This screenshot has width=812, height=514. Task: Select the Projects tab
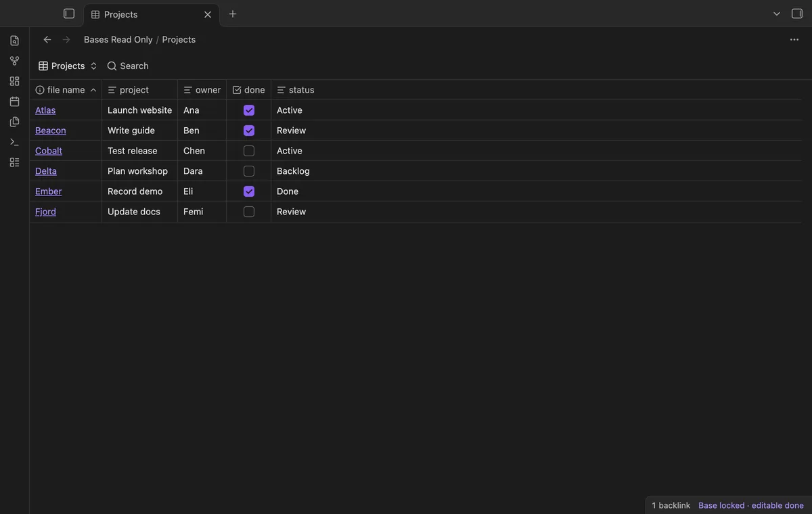pos(152,14)
